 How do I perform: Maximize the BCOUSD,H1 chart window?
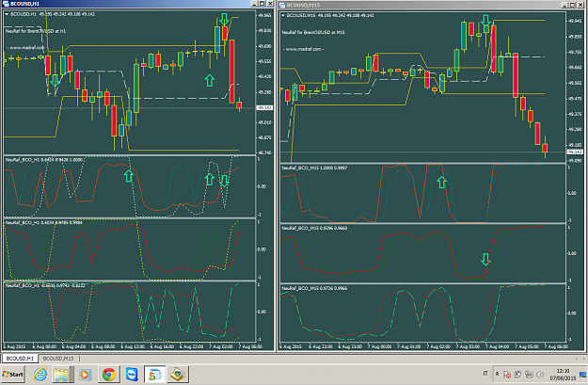click(x=262, y=4)
